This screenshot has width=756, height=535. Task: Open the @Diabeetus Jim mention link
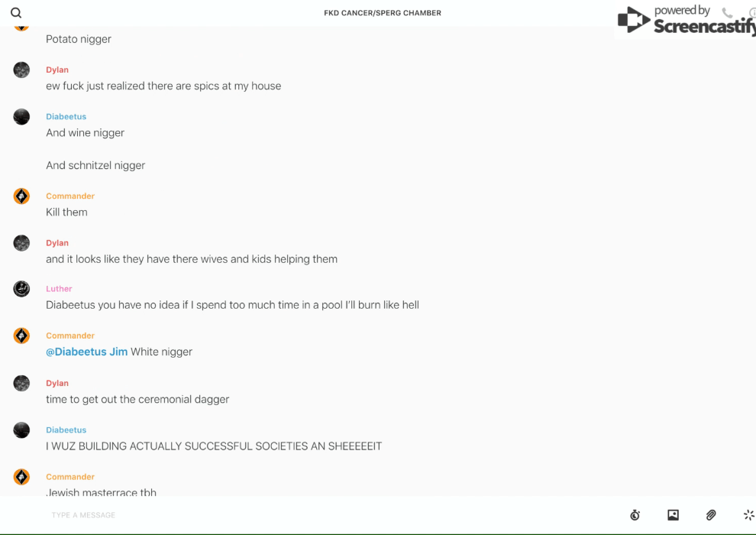87,352
